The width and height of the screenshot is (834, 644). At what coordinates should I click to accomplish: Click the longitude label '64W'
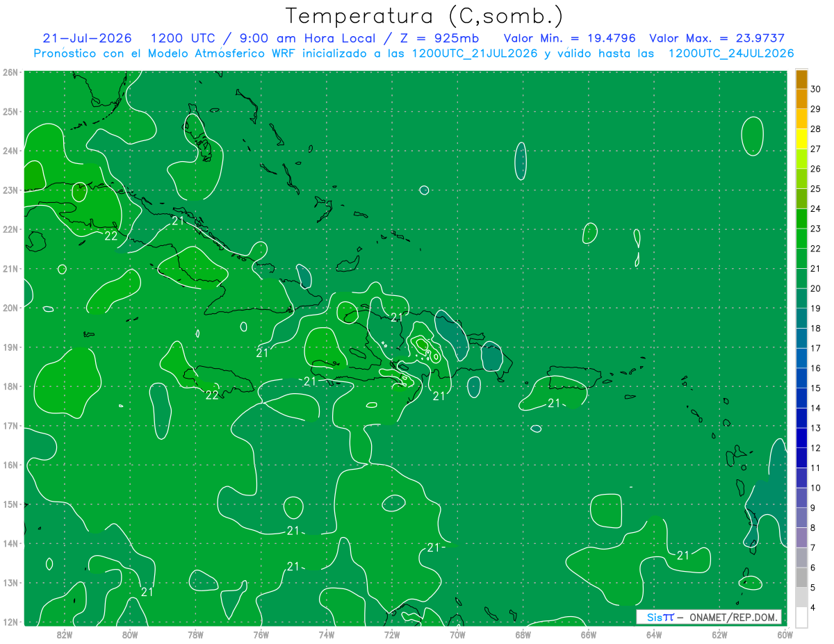(x=654, y=635)
